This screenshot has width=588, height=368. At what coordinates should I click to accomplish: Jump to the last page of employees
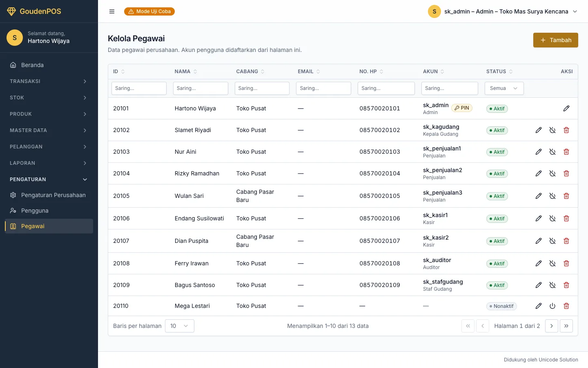pos(566,326)
